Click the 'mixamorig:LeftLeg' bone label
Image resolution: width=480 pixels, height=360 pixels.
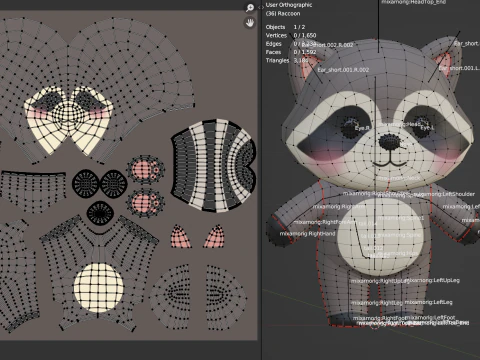(x=429, y=302)
